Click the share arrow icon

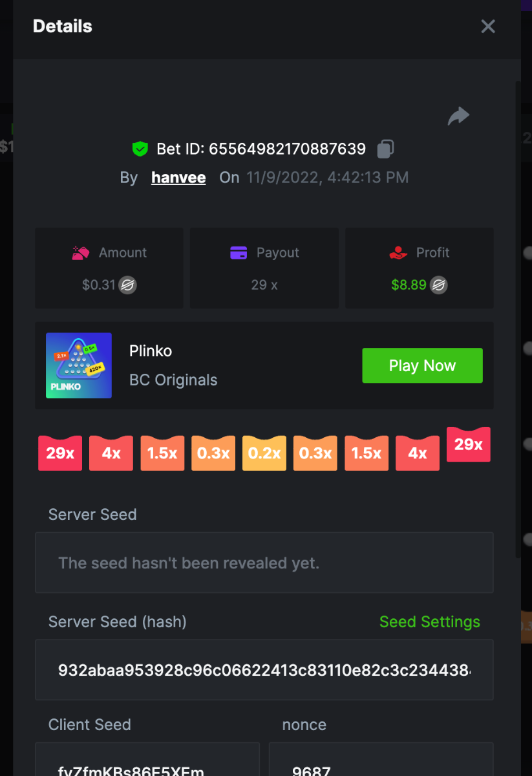[x=458, y=116]
